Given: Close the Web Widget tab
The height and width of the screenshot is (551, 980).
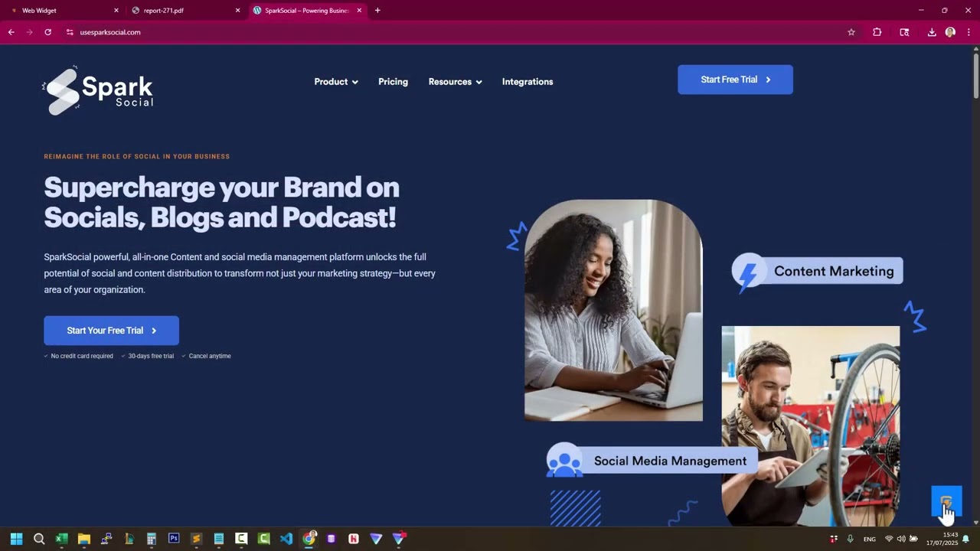Looking at the screenshot, I should 116,11.
